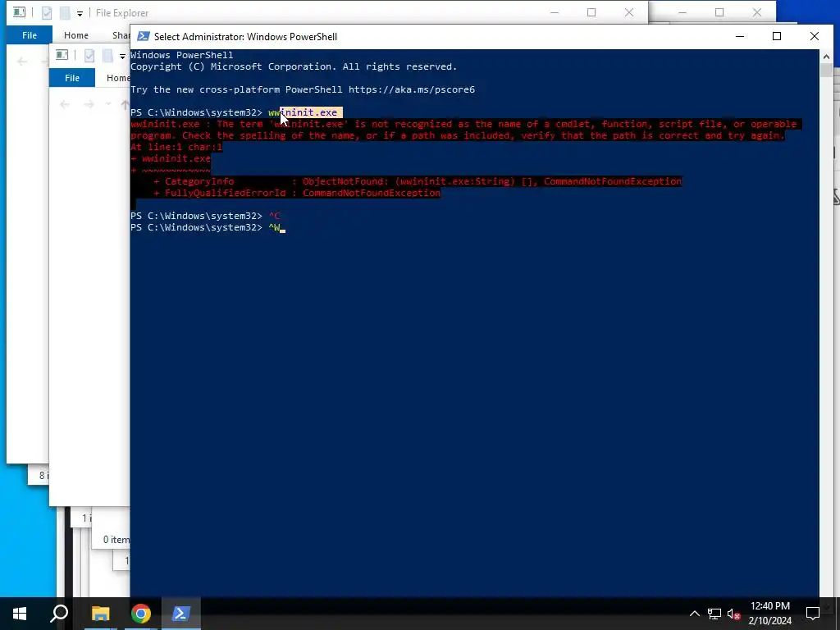This screenshot has height=630, width=840.
Task: Select the PowerShell taskbar icon
Action: click(x=180, y=614)
